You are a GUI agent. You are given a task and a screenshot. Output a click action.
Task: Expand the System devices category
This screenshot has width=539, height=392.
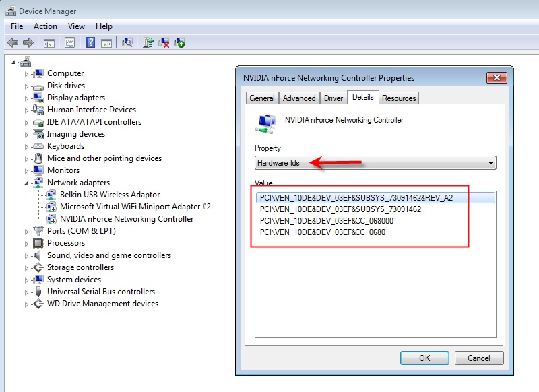26,280
